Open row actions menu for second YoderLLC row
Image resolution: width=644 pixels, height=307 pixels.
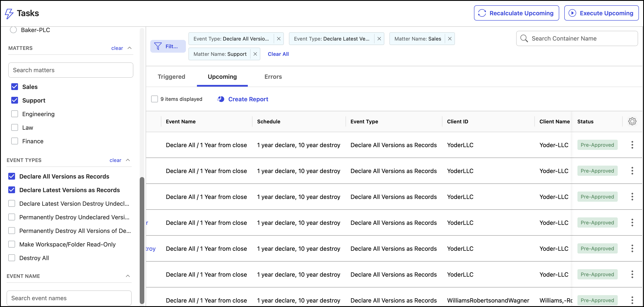632,171
